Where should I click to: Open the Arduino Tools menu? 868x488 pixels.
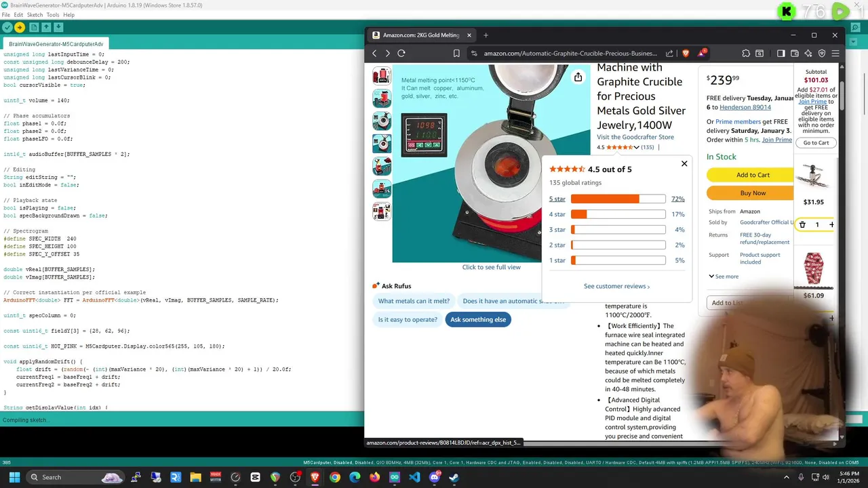coord(53,15)
